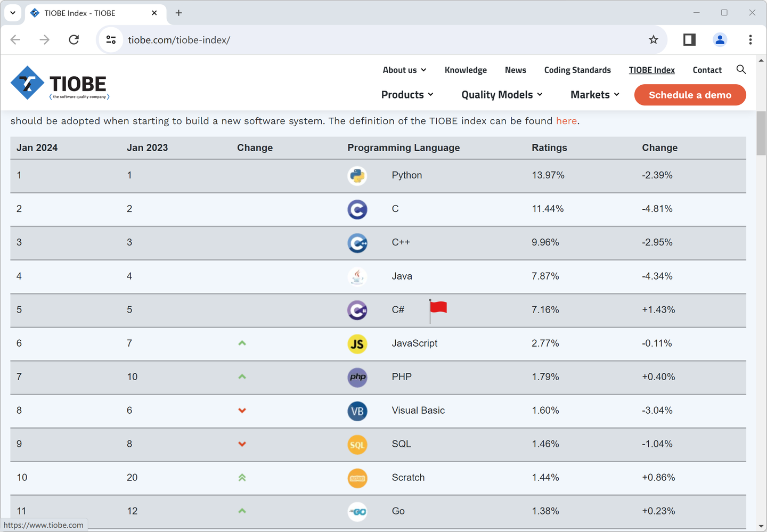Click the Visual Basic language name
Image resolution: width=767 pixels, height=532 pixels.
coord(418,411)
